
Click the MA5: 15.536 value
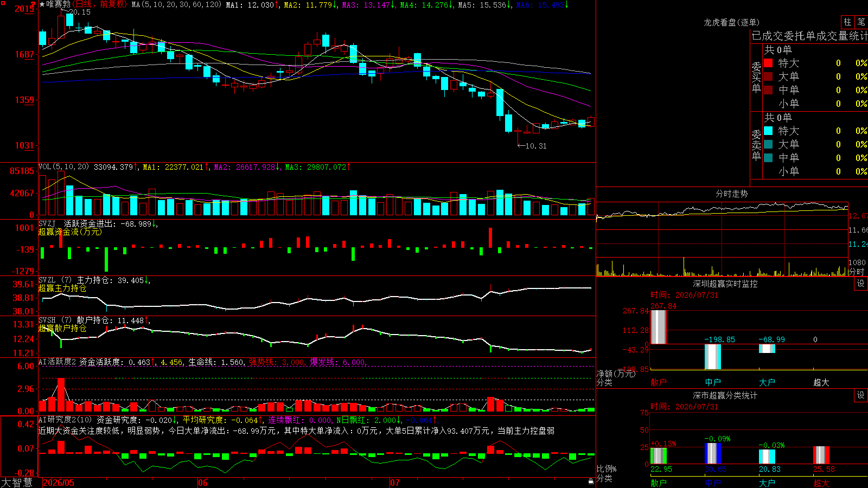[x=484, y=4]
